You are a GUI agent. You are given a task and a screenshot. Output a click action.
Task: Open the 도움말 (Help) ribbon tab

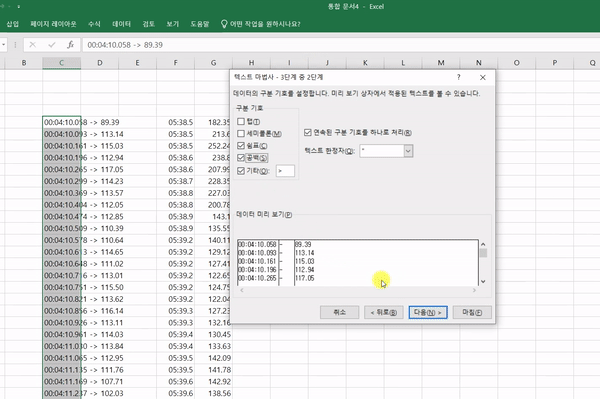pyautogui.click(x=200, y=24)
